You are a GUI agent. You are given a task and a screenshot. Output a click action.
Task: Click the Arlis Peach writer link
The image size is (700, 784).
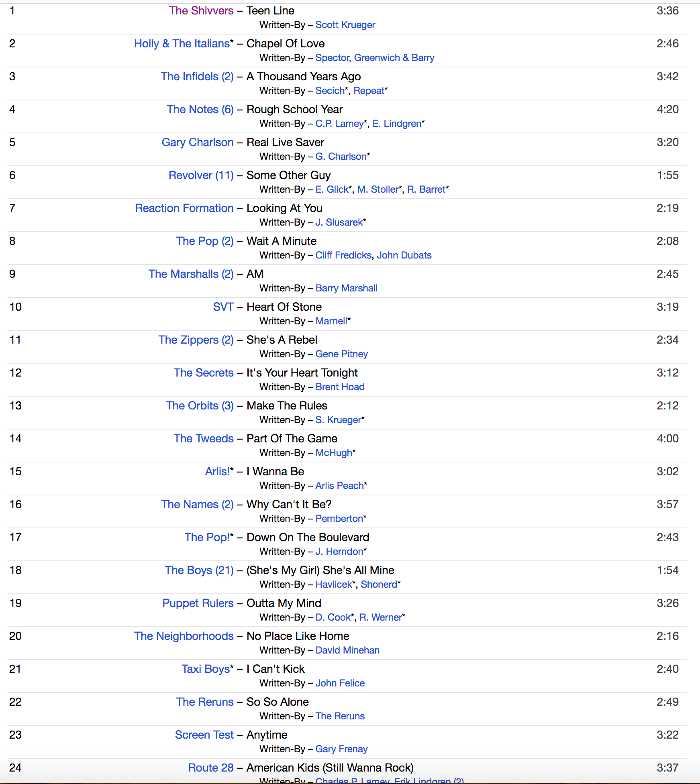[339, 486]
